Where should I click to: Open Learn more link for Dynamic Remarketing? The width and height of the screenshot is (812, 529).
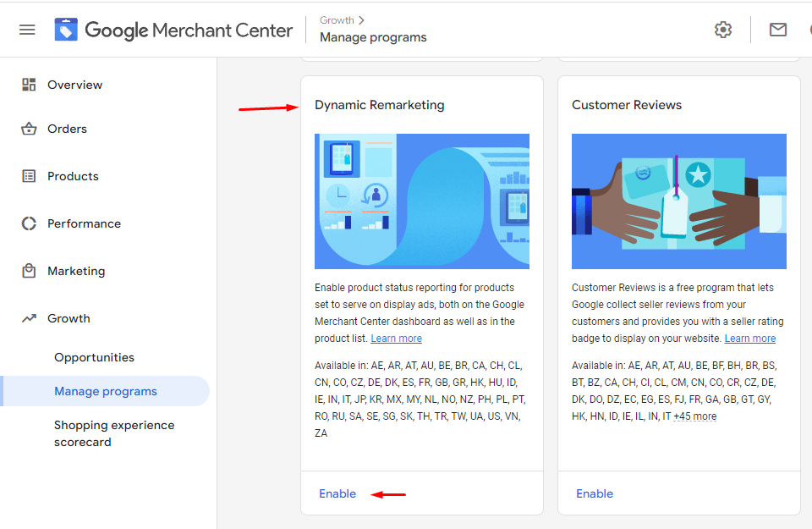point(396,339)
